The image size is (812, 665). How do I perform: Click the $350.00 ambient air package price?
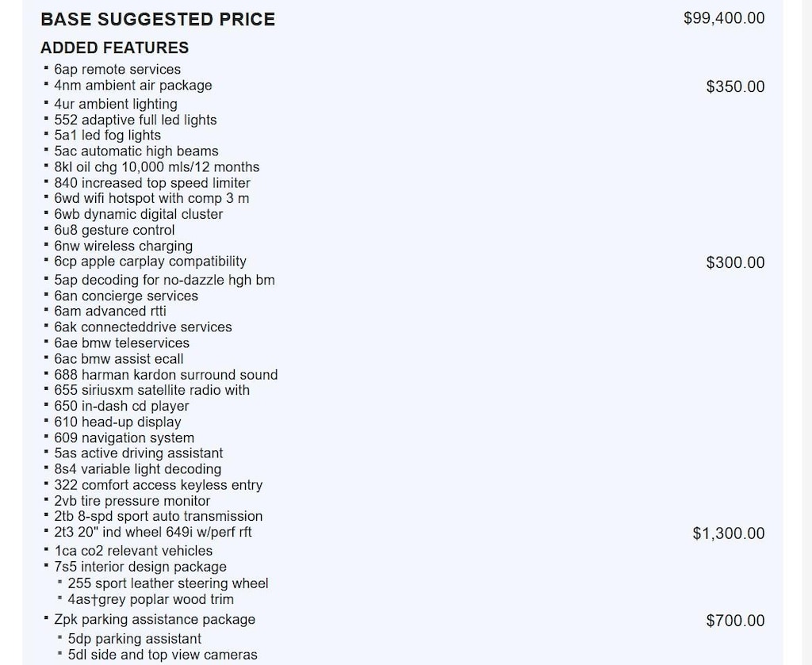click(735, 86)
